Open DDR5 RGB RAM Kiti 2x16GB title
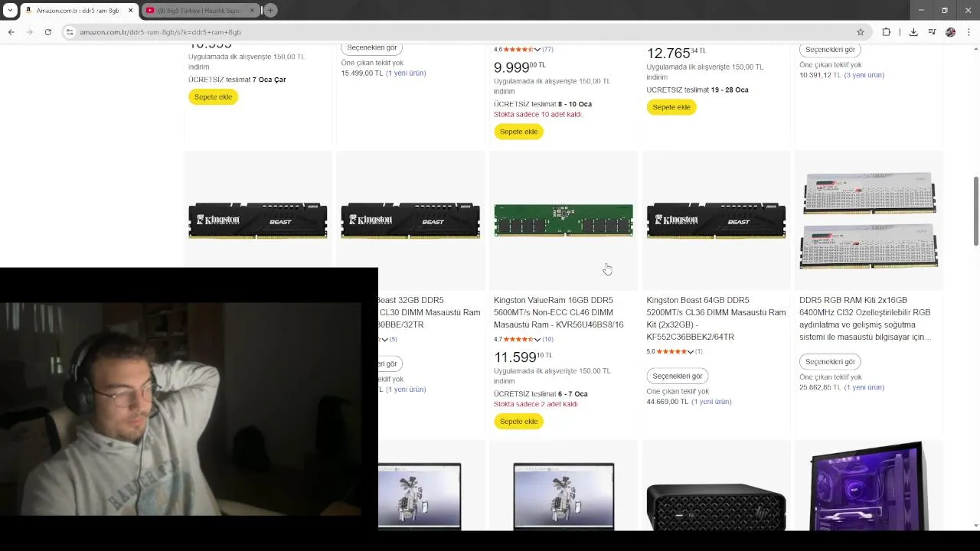 tap(866, 318)
